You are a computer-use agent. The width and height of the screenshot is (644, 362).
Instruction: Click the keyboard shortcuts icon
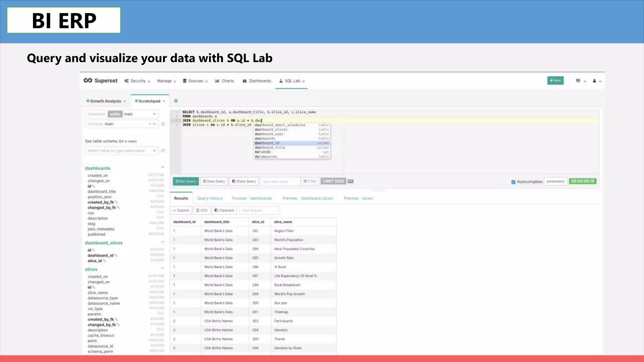(x=351, y=181)
